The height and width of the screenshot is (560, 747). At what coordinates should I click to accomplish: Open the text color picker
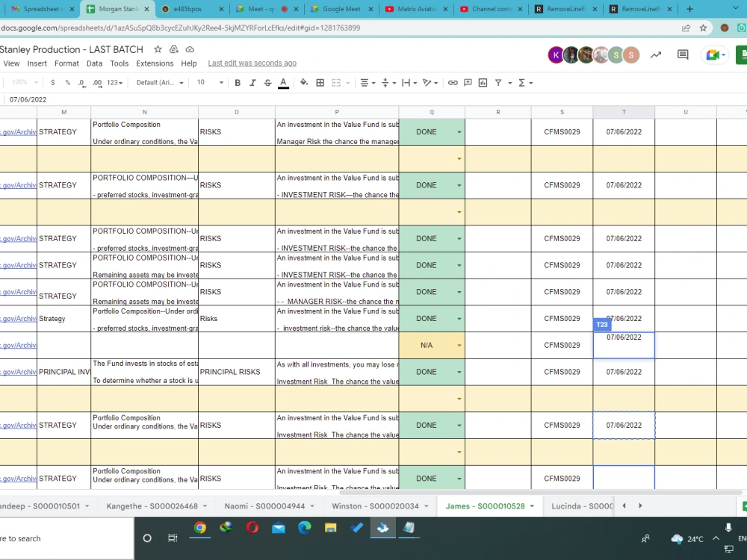click(283, 83)
